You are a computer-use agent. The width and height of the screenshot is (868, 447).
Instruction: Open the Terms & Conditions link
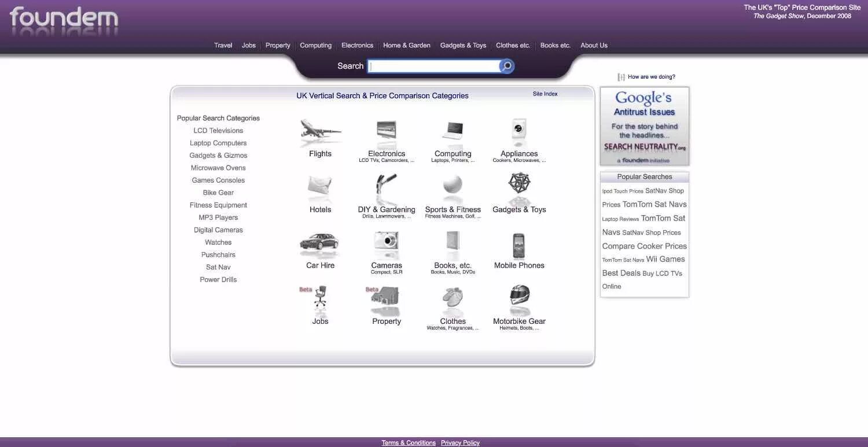(x=409, y=443)
